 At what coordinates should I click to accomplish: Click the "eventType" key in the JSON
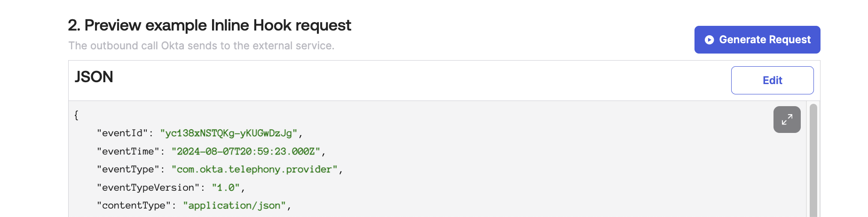[128, 170]
